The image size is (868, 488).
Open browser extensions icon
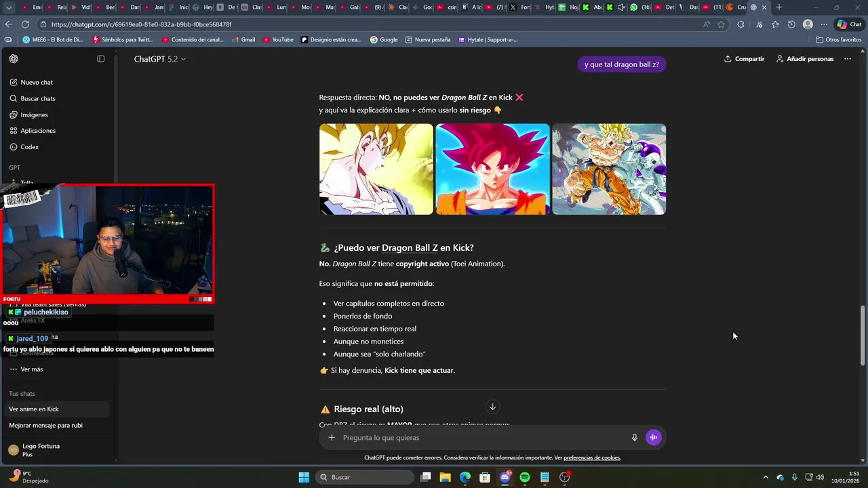click(x=741, y=24)
